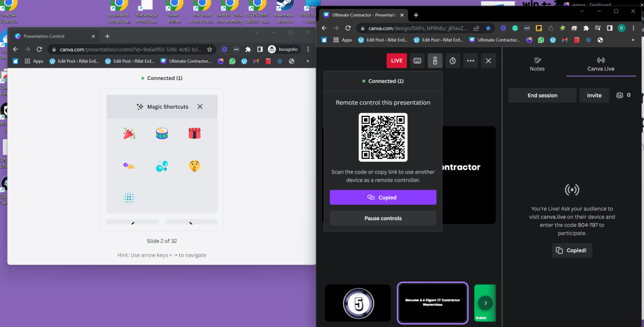The height and width of the screenshot is (327, 644).
Task: Reload the Presentation Control page
Action: pyautogui.click(x=40, y=49)
